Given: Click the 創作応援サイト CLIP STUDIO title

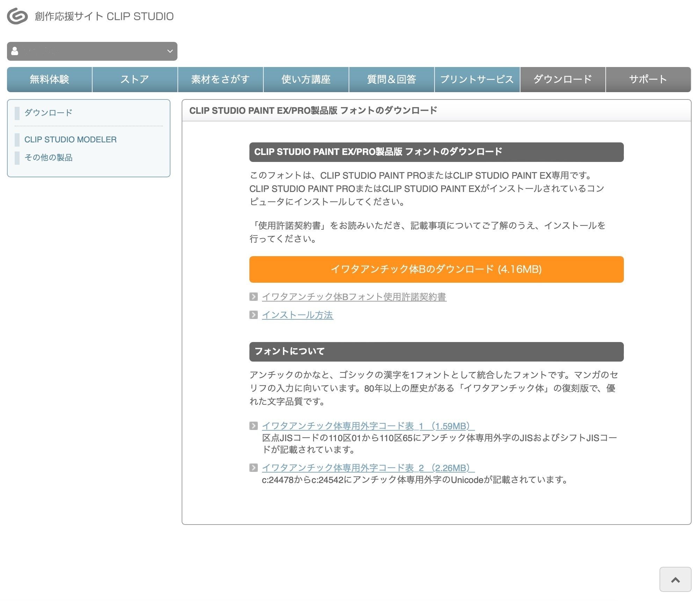Looking at the screenshot, I should 104,16.
